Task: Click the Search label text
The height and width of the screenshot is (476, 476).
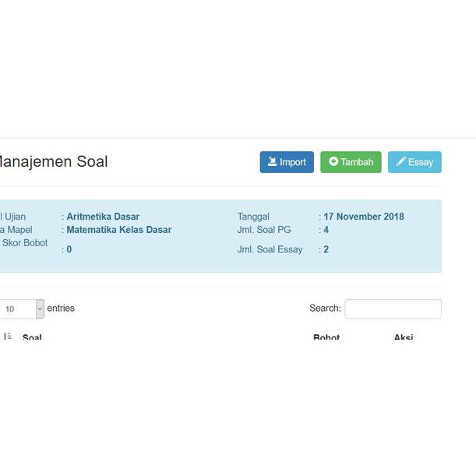Action: click(x=325, y=309)
